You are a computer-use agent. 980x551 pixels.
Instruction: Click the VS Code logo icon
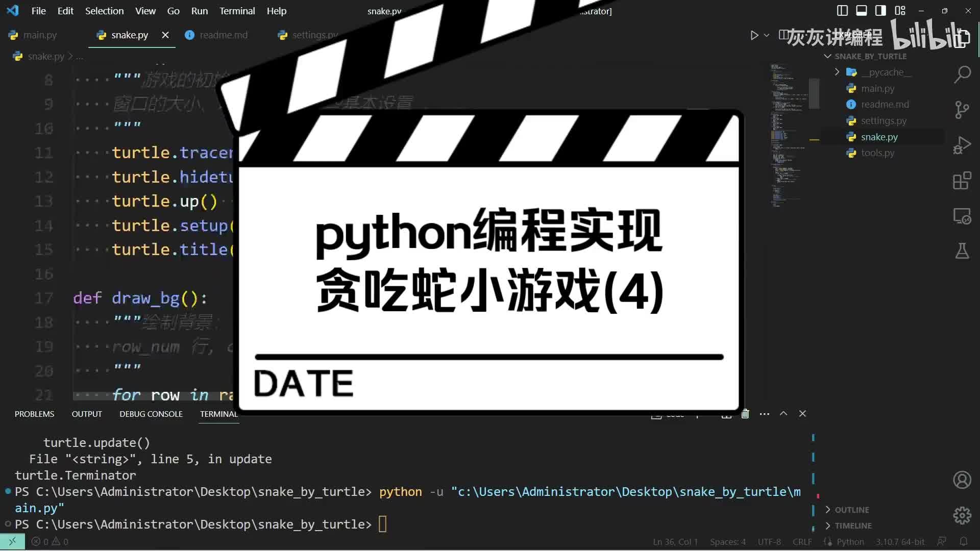pos(13,11)
